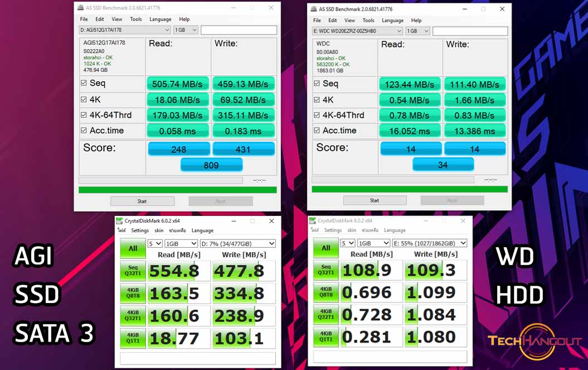Run 4KiB Q32T1 test in E: CrystalDiskMark
This screenshot has width=588, height=370.
(x=326, y=314)
